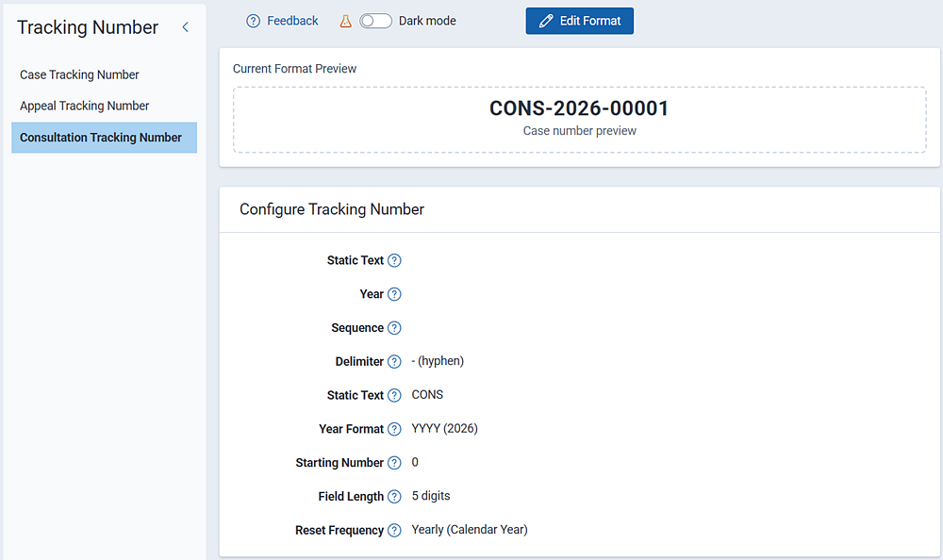Open help icon next to Sequence

point(394,328)
